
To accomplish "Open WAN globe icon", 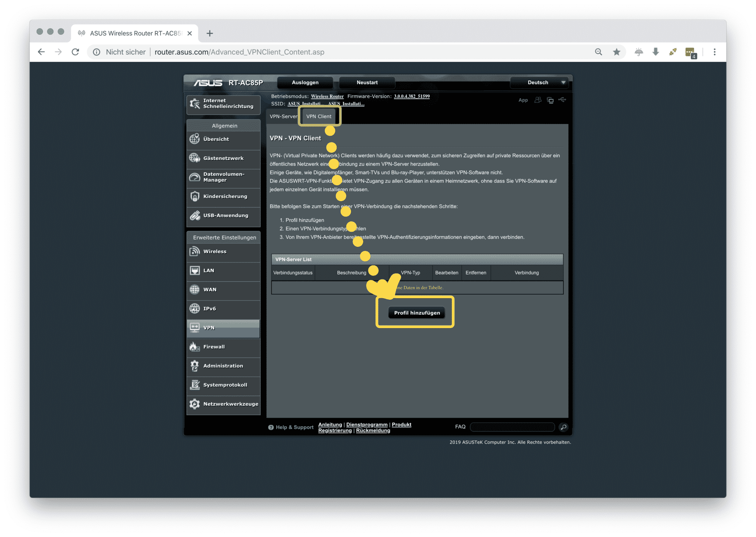I will click(x=195, y=289).
